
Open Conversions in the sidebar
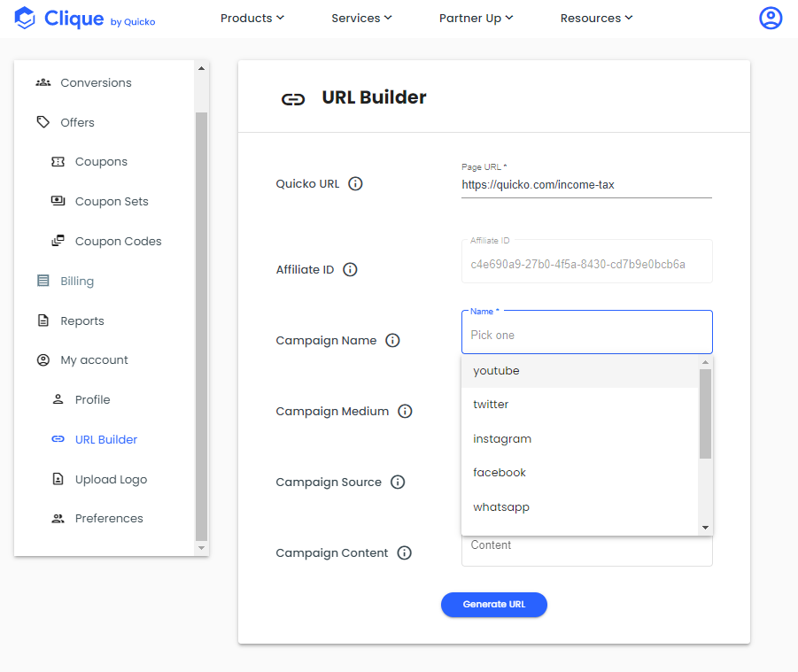(97, 82)
